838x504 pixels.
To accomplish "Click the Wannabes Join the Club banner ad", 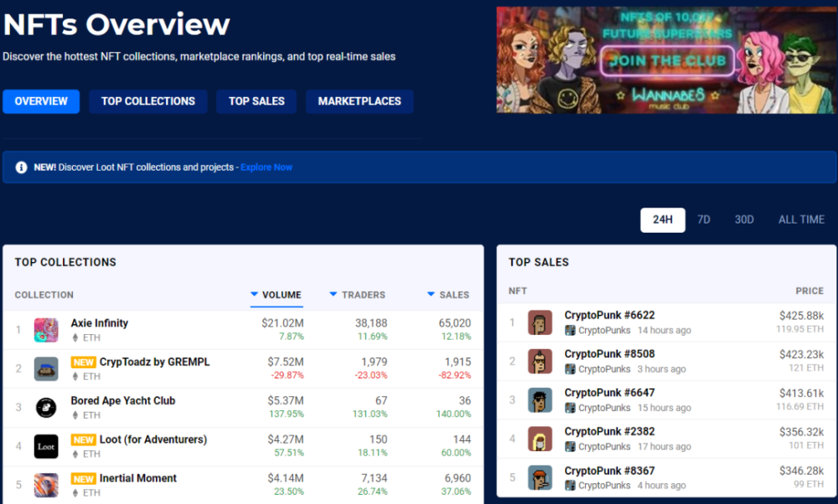I will pyautogui.click(x=666, y=59).
